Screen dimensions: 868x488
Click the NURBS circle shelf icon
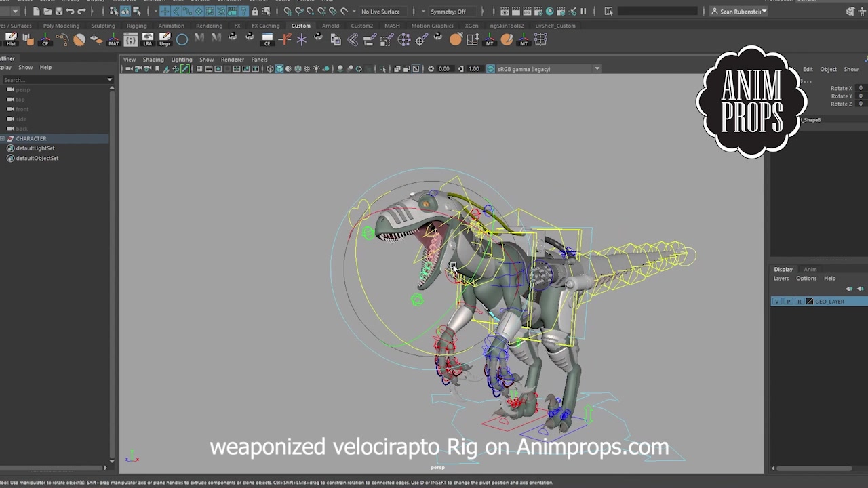point(182,39)
